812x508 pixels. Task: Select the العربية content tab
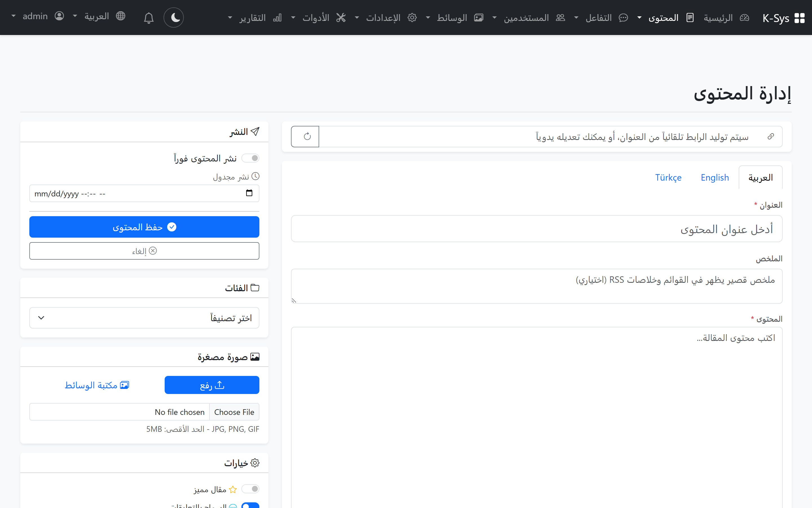pos(761,178)
